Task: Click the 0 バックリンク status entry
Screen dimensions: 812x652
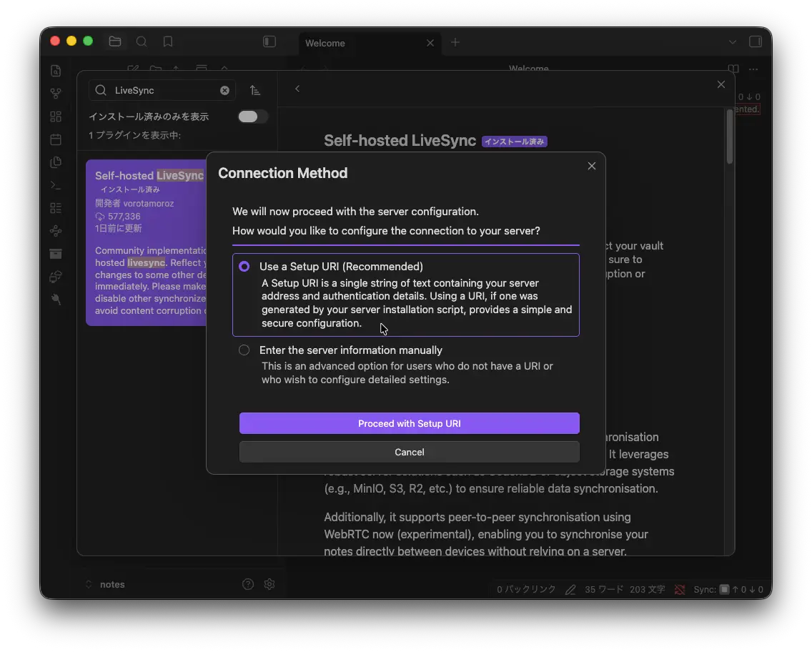Action: point(526,590)
